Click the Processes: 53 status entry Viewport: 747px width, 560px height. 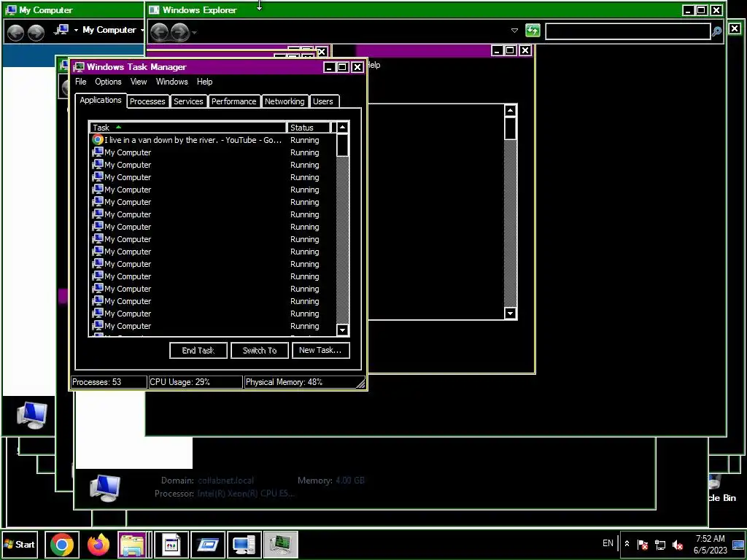[x=109, y=382]
